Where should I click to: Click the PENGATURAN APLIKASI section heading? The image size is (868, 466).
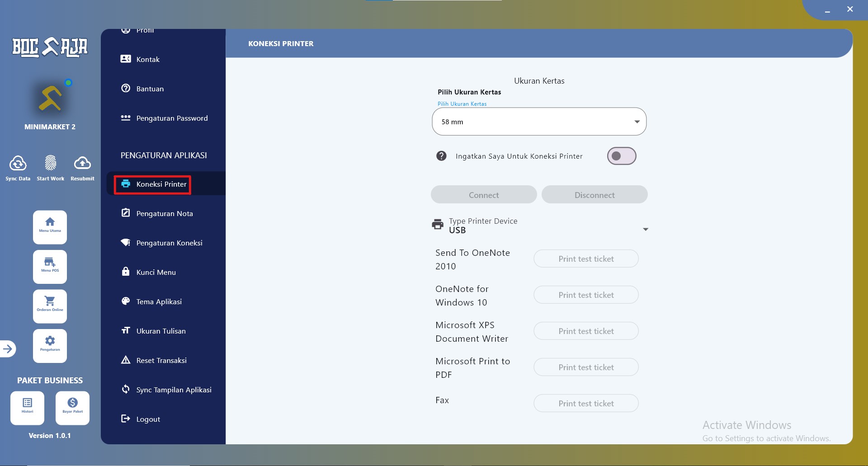[x=164, y=155]
